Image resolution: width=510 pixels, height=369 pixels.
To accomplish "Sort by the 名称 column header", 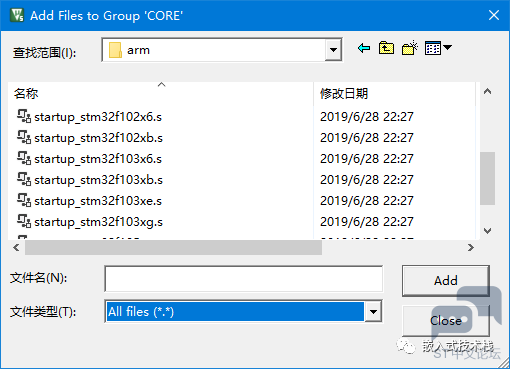I will 160,94.
